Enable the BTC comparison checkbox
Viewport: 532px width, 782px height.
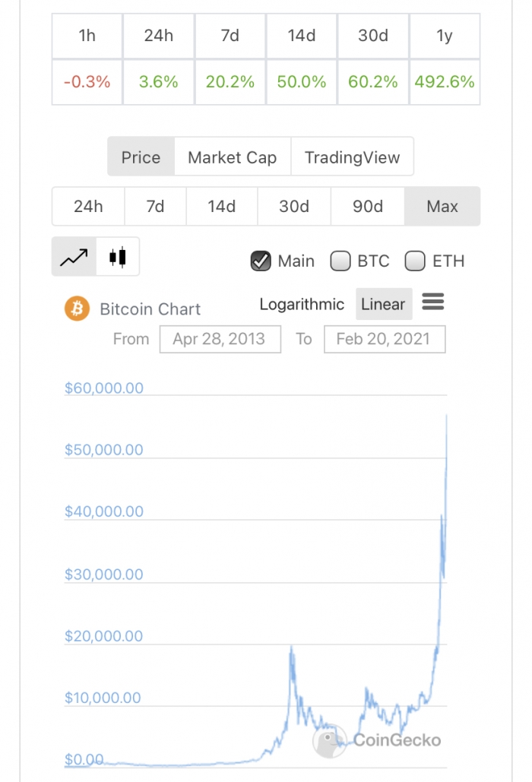[340, 261]
